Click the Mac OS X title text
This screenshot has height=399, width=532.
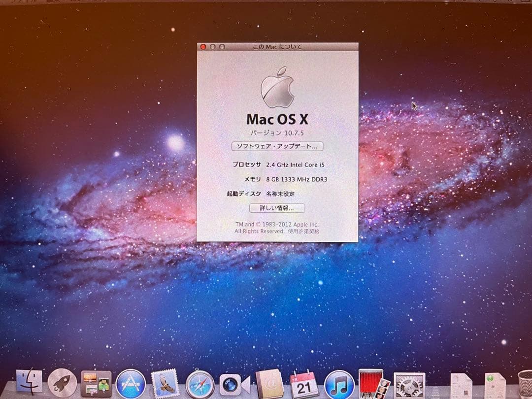(277, 119)
